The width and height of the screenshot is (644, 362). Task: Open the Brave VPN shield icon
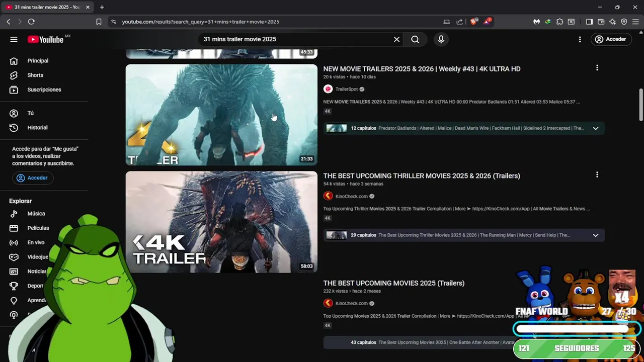(624, 22)
